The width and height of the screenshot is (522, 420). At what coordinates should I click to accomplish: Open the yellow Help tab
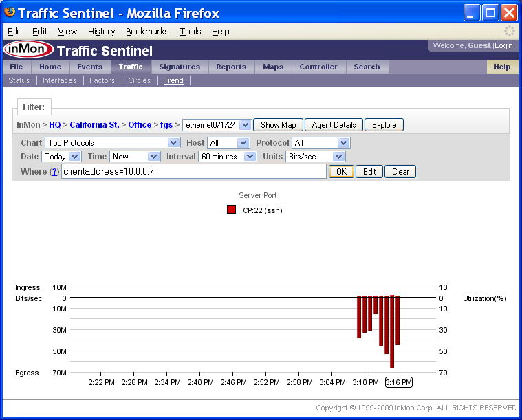point(502,67)
